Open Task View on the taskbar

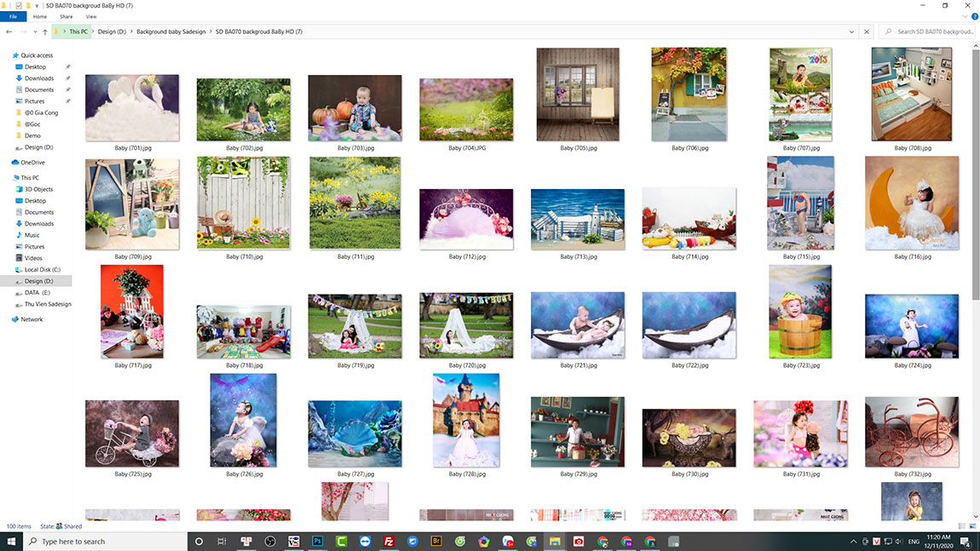222,542
